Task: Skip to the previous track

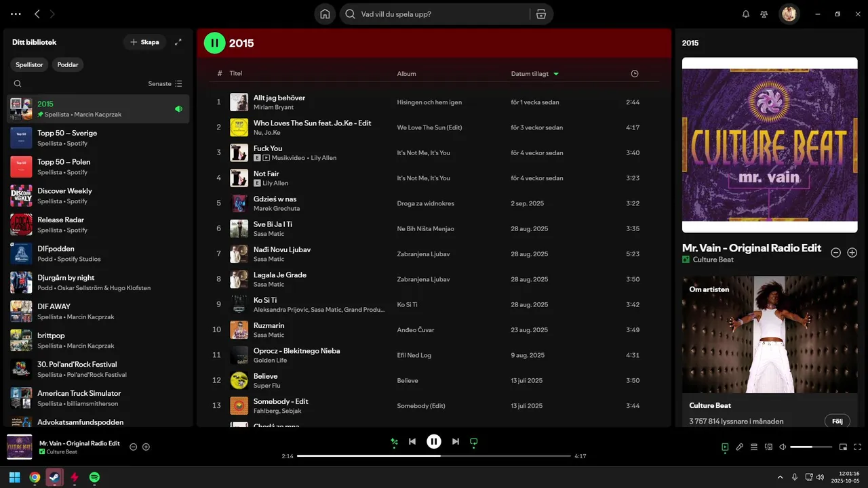Action: click(x=412, y=441)
